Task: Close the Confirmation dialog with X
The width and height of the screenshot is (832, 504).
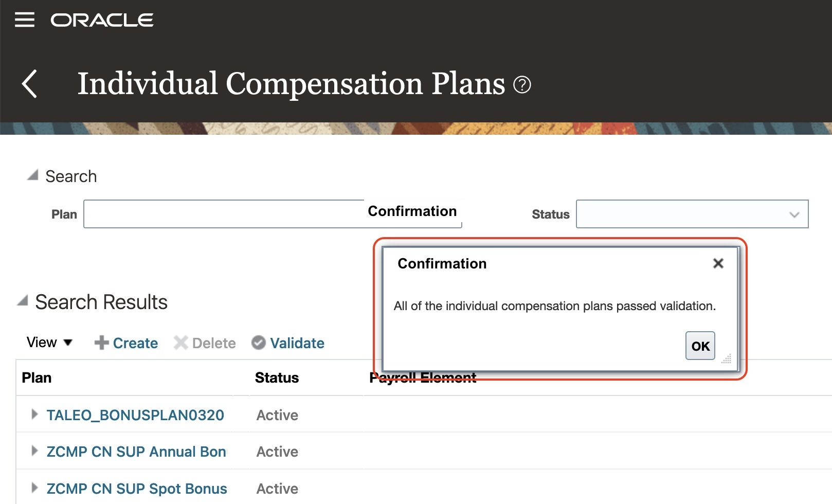Action: [x=718, y=263]
